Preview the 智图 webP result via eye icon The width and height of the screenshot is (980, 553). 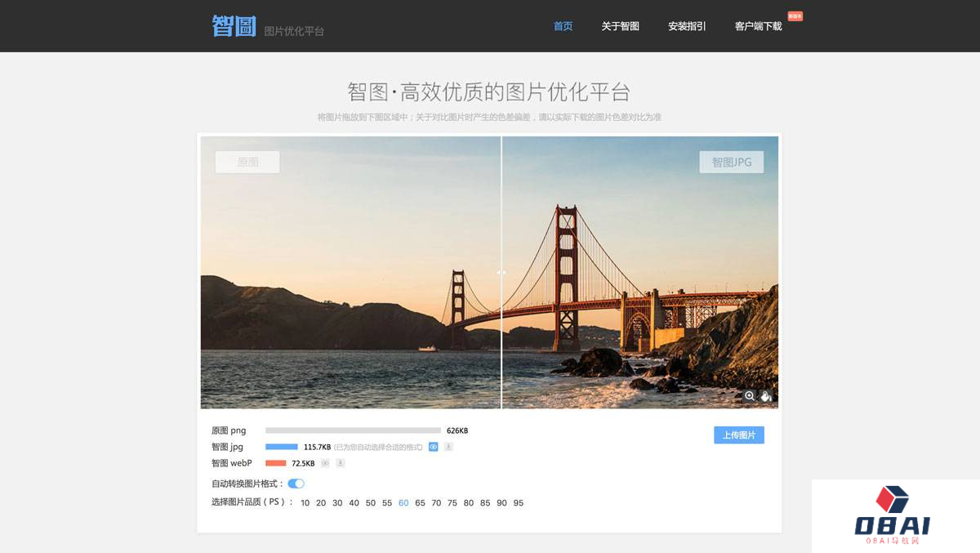click(x=325, y=463)
